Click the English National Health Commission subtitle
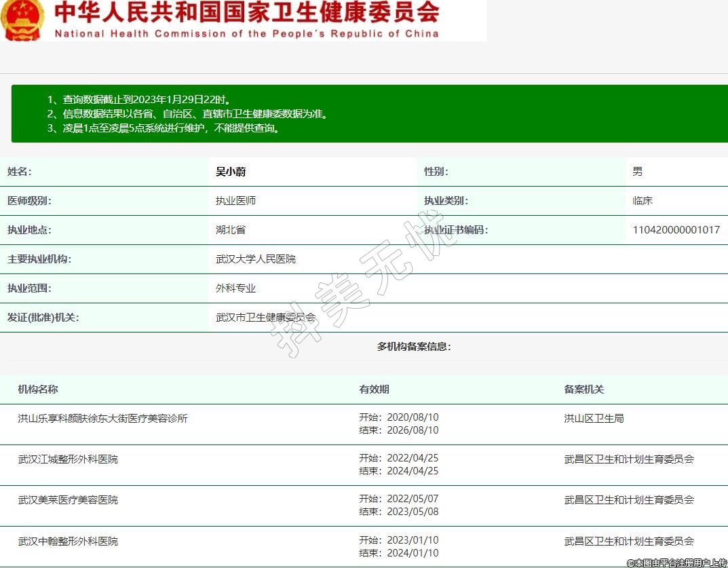 pyautogui.click(x=246, y=33)
